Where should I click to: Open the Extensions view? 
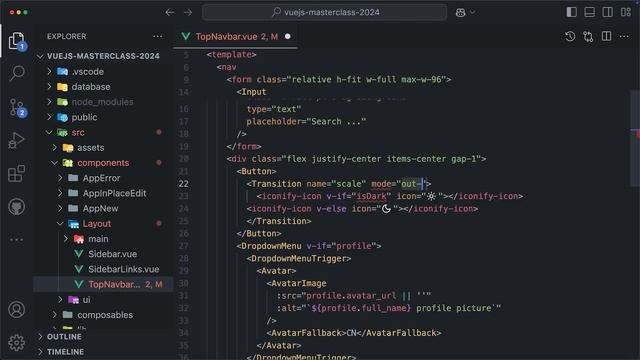click(16, 173)
